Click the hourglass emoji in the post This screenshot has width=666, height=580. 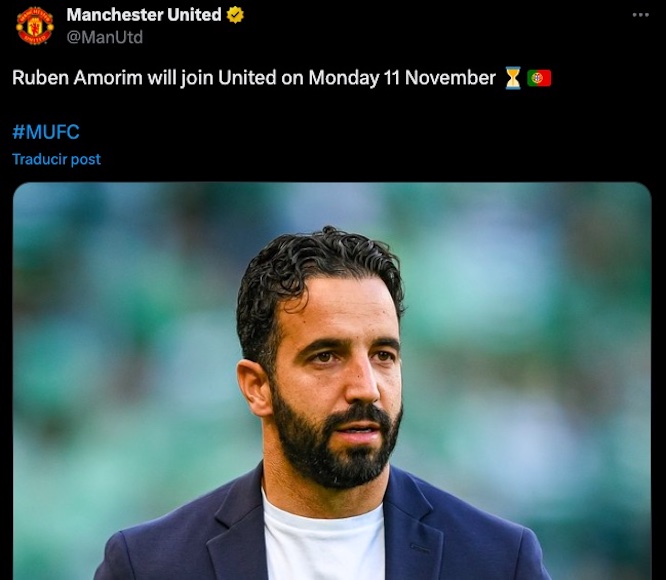pyautogui.click(x=513, y=78)
